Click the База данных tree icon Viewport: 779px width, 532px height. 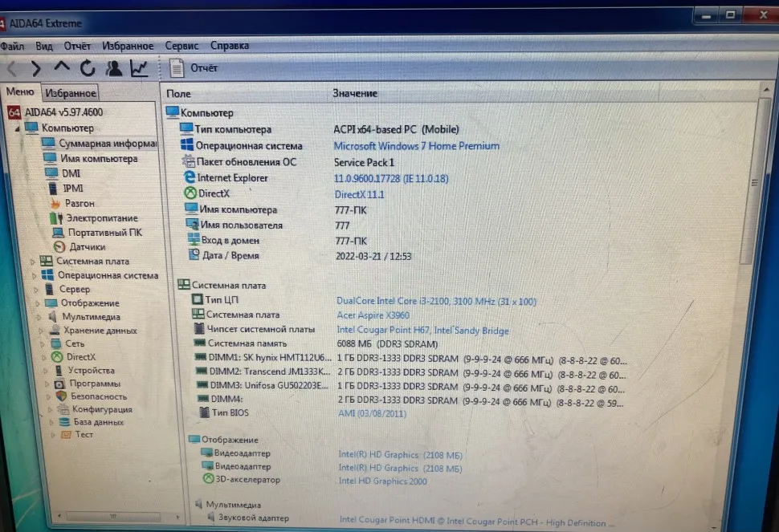click(64, 422)
